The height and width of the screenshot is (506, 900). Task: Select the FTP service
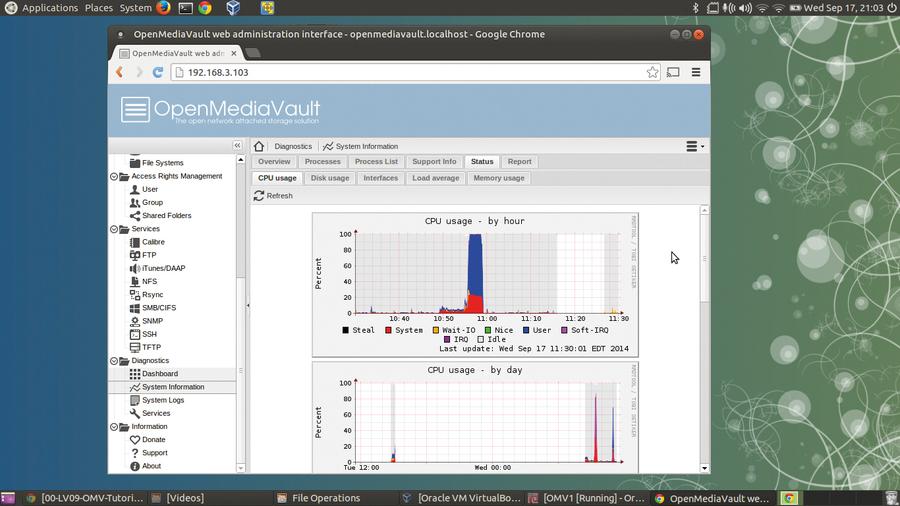pos(142,255)
